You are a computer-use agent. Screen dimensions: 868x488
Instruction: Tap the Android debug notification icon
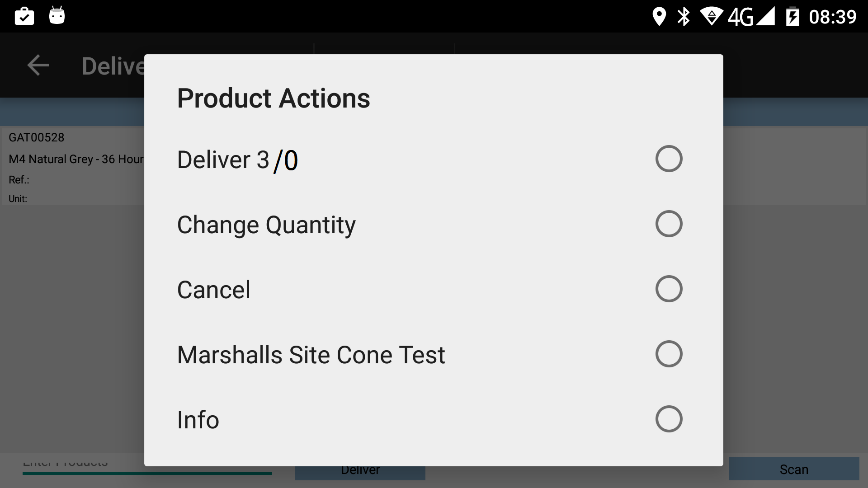[x=57, y=15]
